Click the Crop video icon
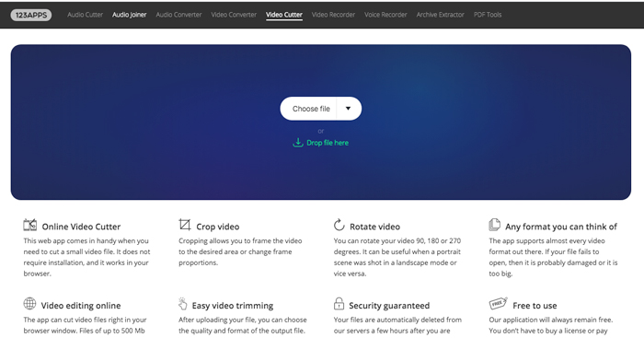The image size is (644, 338). point(185,225)
